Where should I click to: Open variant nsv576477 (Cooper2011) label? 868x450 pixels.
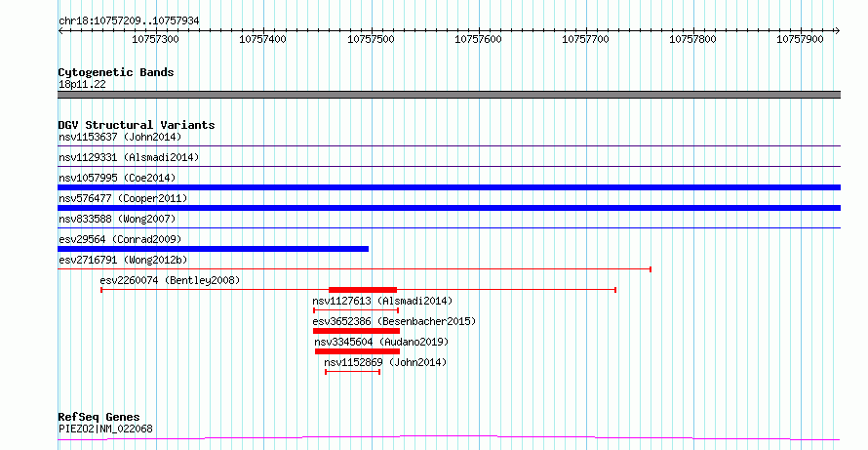(x=123, y=198)
